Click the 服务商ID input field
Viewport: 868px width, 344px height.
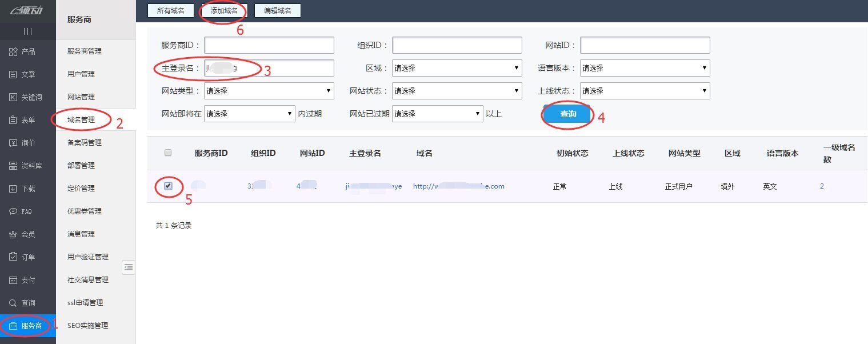coord(269,45)
